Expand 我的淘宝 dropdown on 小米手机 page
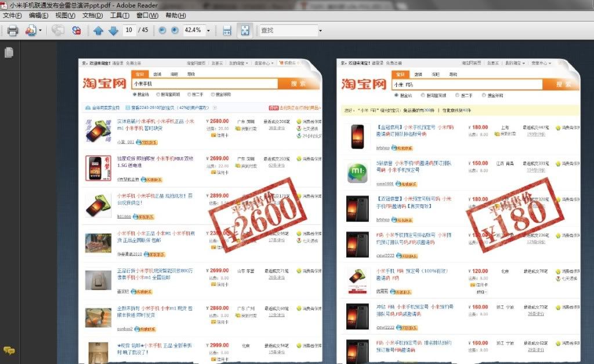 (x=247, y=63)
